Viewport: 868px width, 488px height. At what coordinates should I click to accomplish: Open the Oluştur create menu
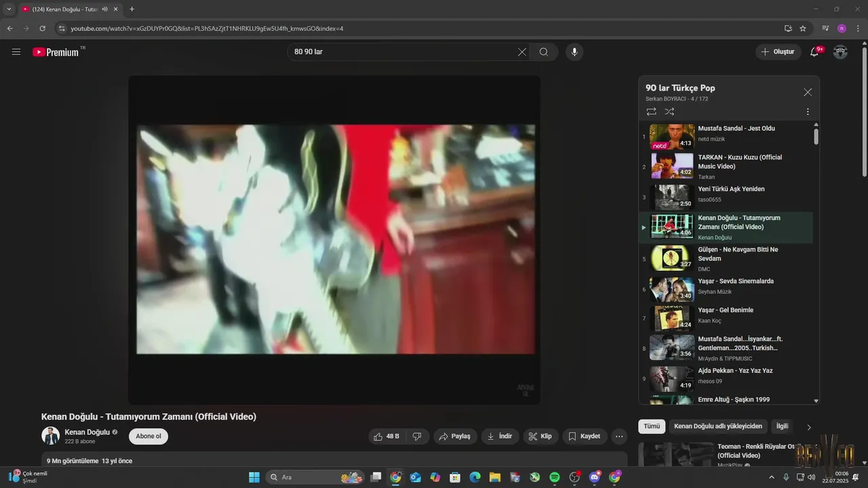(x=778, y=52)
